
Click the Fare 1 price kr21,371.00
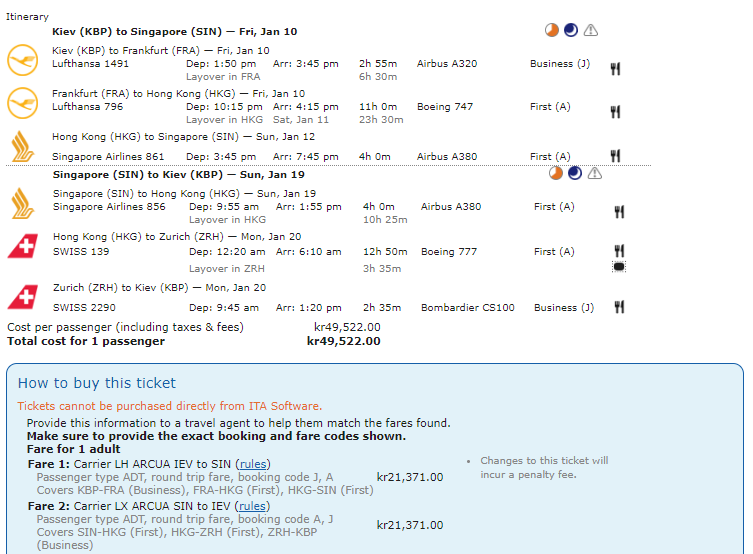(409, 477)
